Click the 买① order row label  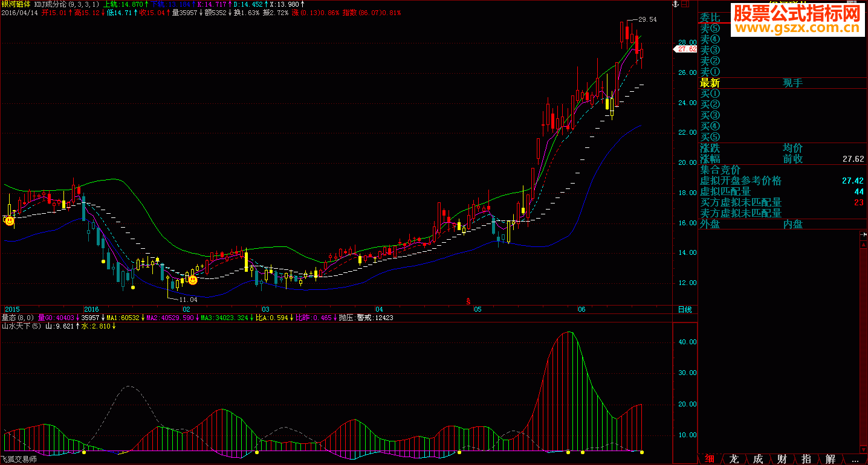[710, 94]
